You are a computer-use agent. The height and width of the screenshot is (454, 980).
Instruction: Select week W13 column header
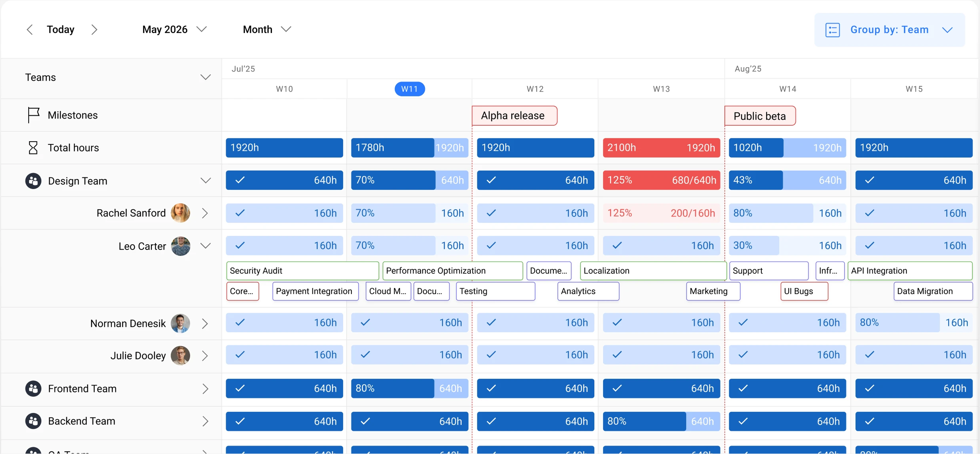tap(661, 89)
